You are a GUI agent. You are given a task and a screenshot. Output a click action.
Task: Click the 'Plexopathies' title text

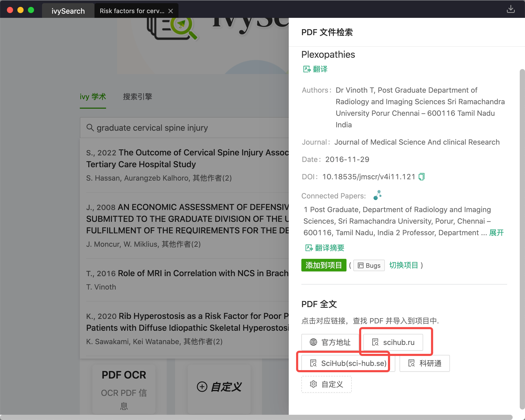click(x=328, y=54)
